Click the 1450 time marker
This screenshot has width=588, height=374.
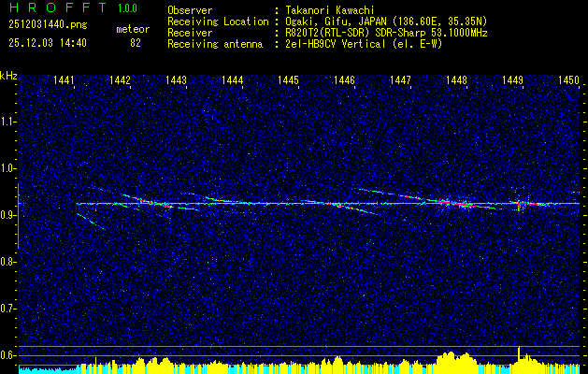[x=568, y=81]
